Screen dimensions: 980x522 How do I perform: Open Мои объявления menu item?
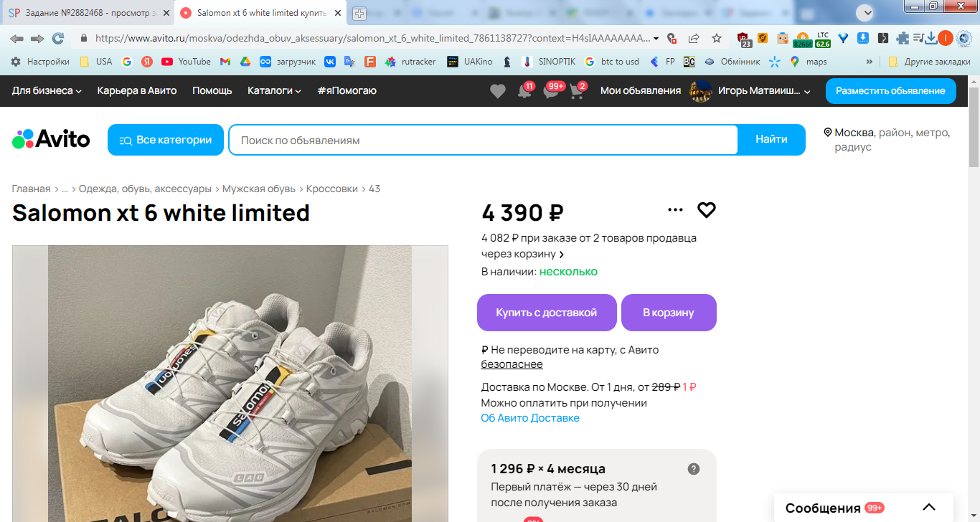point(640,91)
